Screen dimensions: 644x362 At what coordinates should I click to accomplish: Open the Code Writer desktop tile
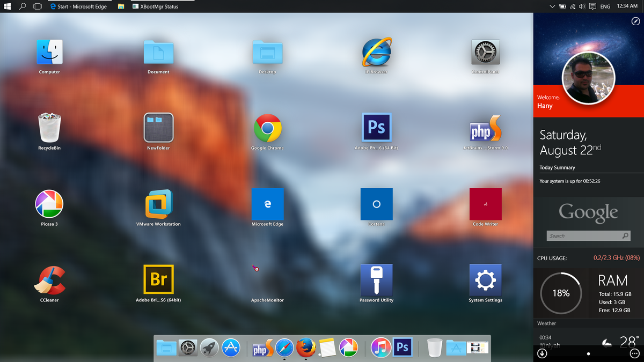point(485,204)
